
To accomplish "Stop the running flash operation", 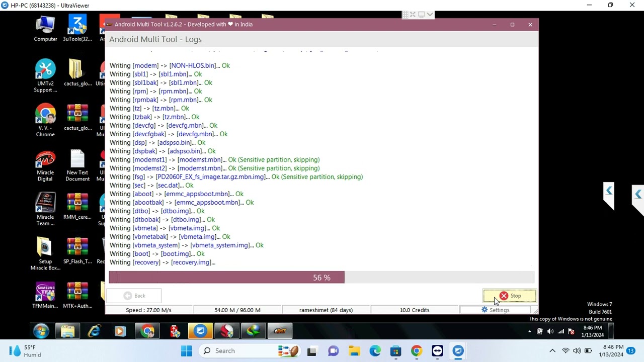I will click(510, 296).
